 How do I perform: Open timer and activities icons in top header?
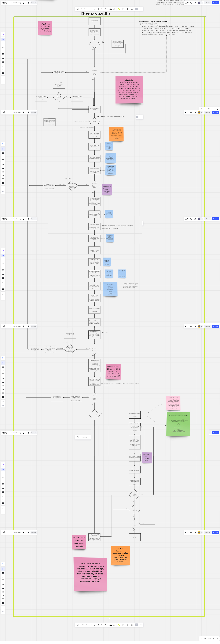(x=186, y=3)
